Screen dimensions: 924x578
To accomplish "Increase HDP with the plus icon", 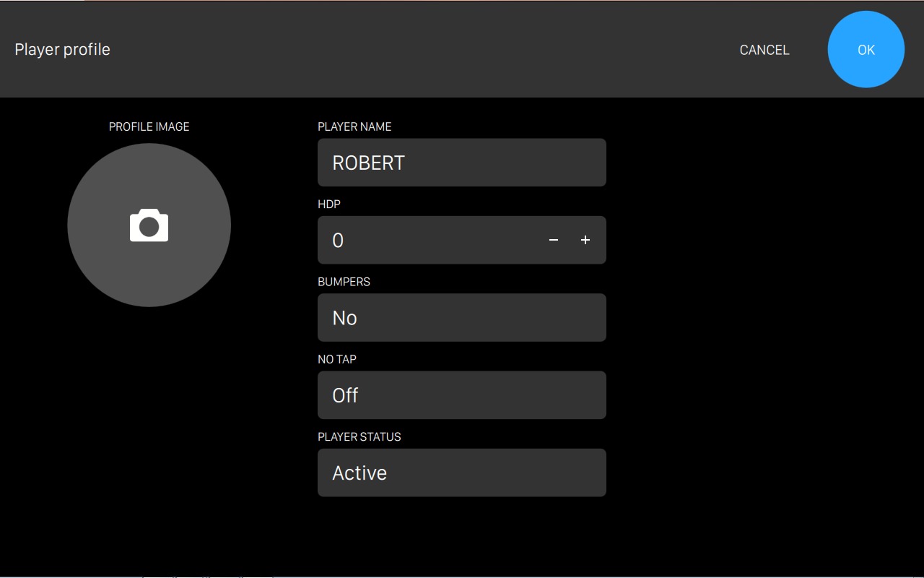I will click(585, 240).
